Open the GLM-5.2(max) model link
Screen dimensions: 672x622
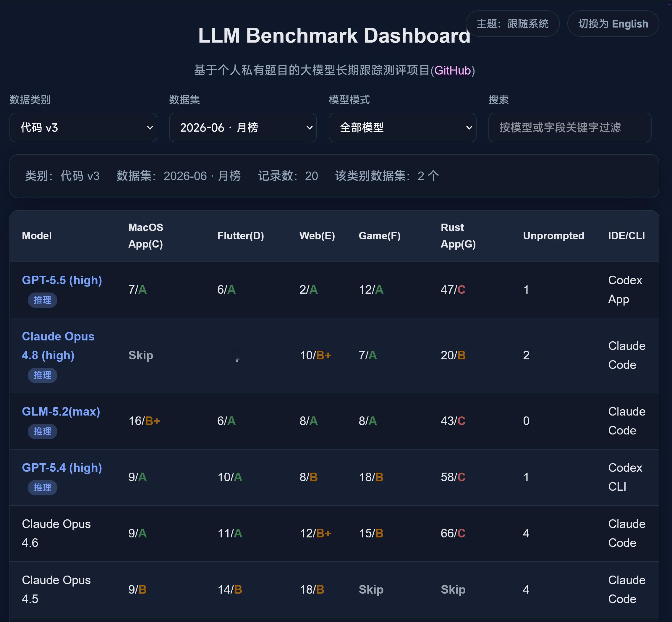point(61,412)
